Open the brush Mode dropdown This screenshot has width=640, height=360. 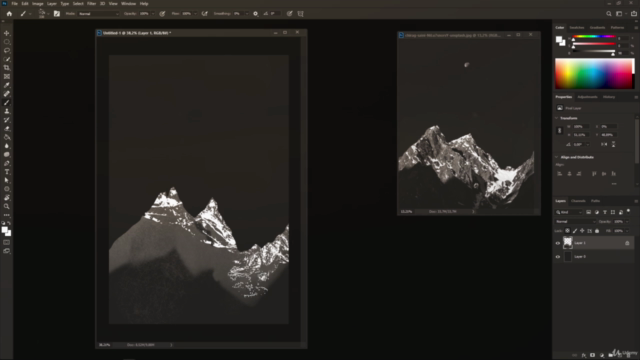point(98,13)
